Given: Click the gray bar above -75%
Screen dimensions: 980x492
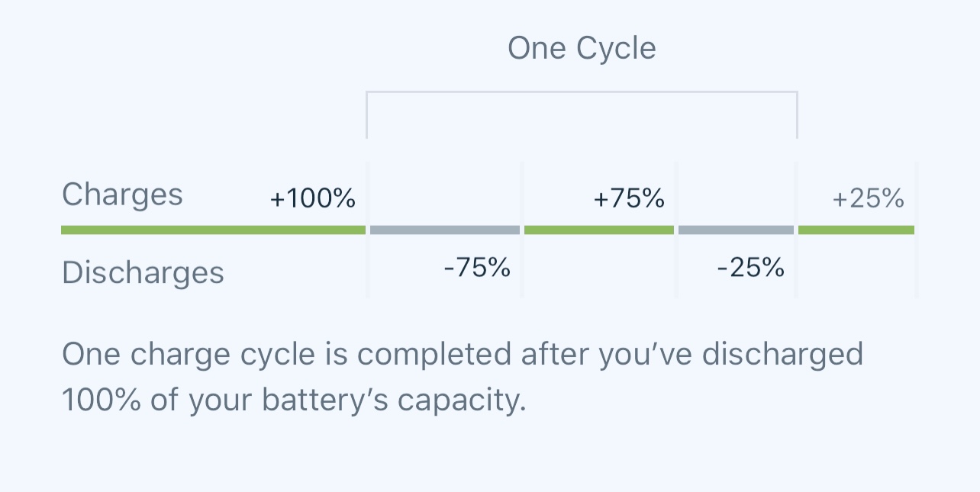Looking at the screenshot, I should click(445, 230).
